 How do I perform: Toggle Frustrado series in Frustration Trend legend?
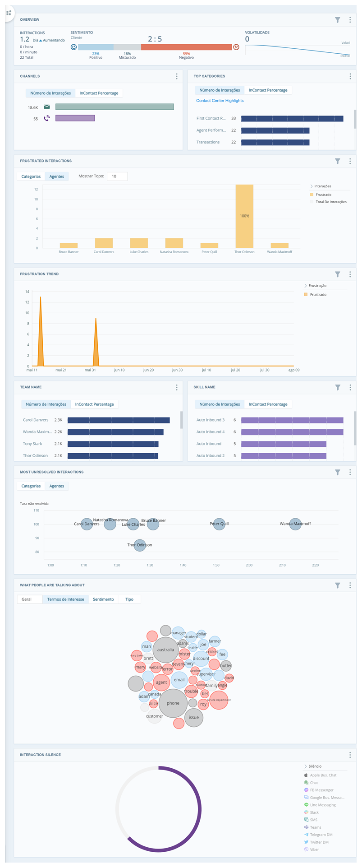click(315, 294)
